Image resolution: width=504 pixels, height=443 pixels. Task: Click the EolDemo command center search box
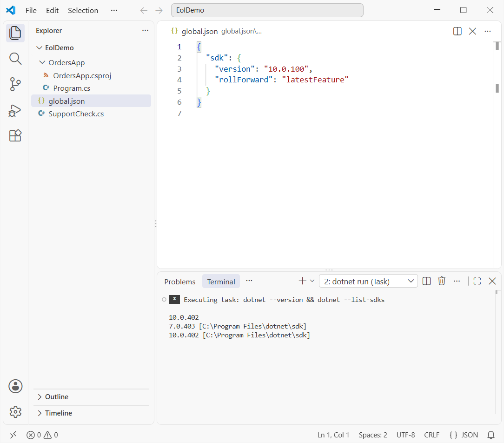click(x=267, y=10)
